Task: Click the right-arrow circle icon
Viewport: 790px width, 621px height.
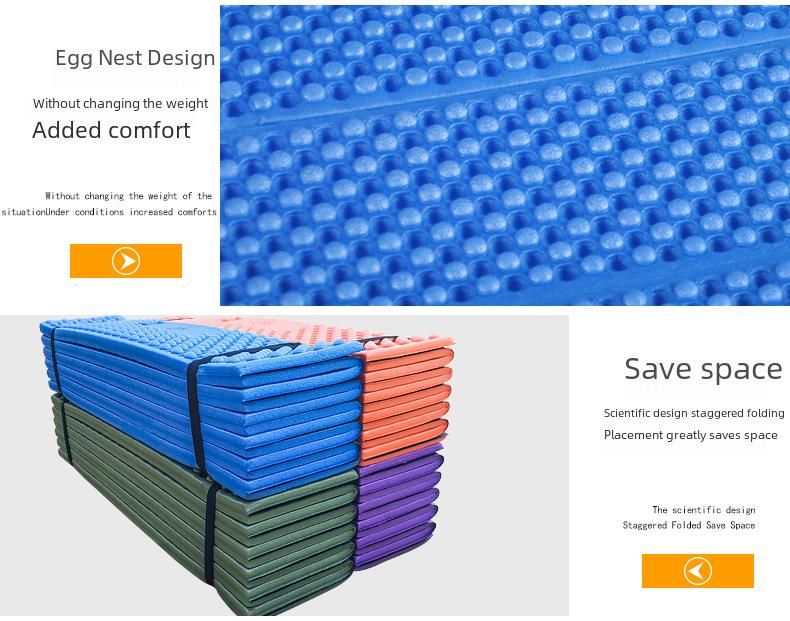Action: click(x=125, y=261)
